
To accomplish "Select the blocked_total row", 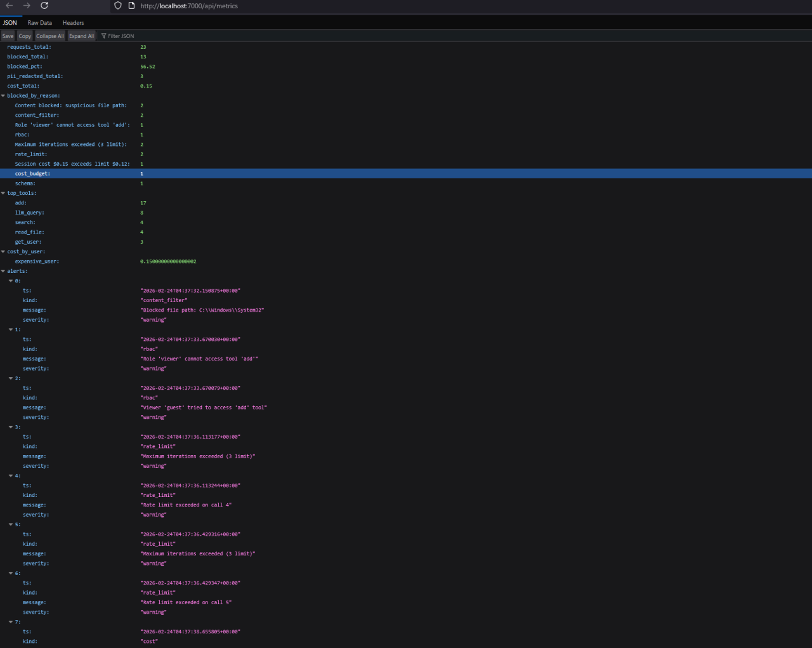I will click(x=406, y=57).
